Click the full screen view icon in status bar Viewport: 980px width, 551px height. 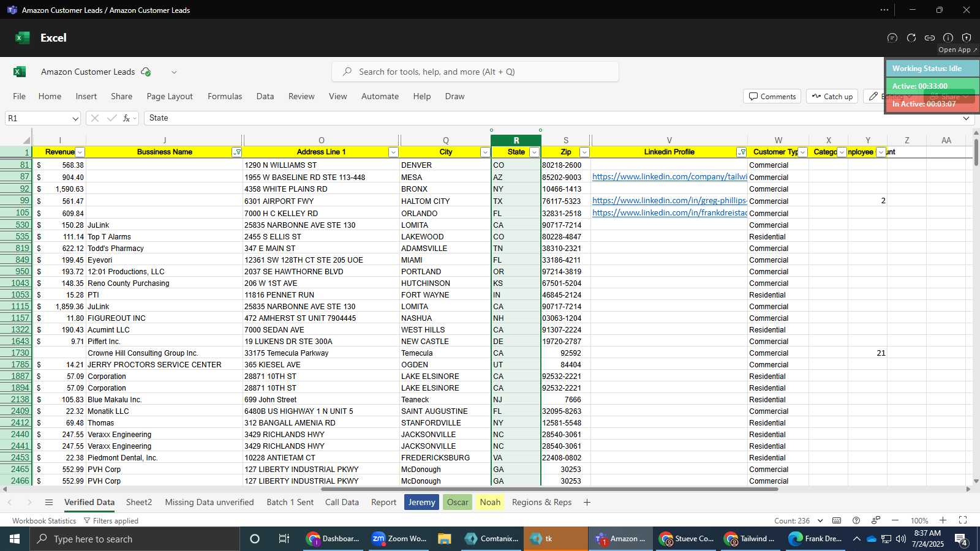(963, 520)
